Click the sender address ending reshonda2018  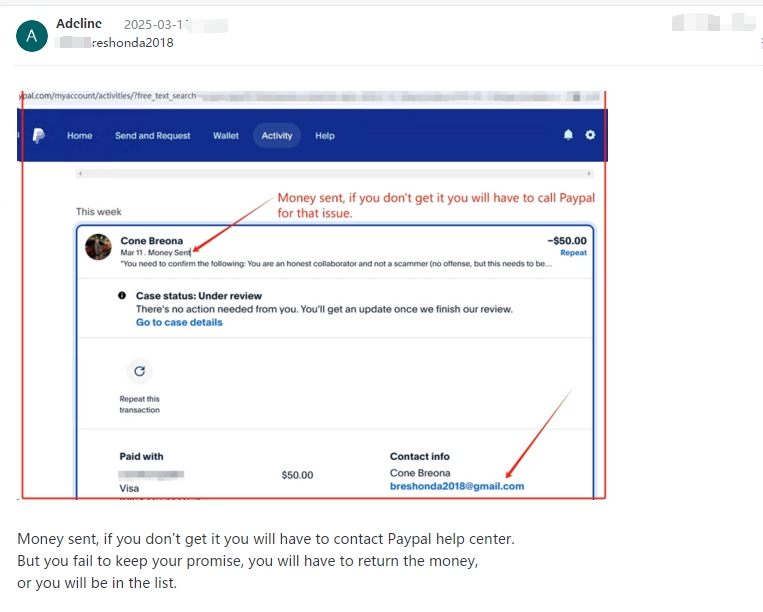coord(132,43)
